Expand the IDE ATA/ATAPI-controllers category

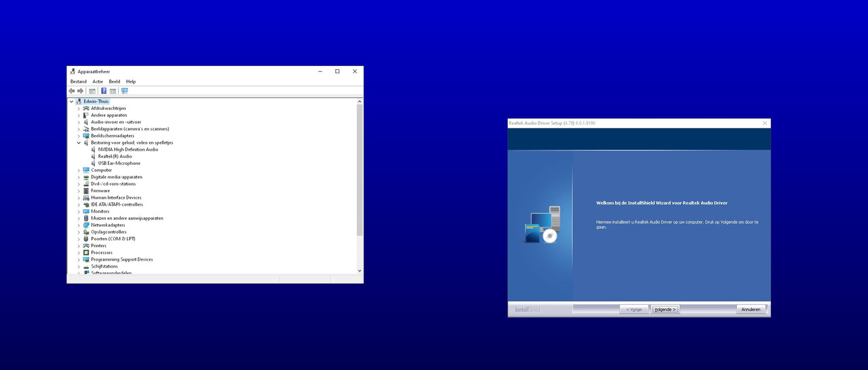(x=79, y=204)
